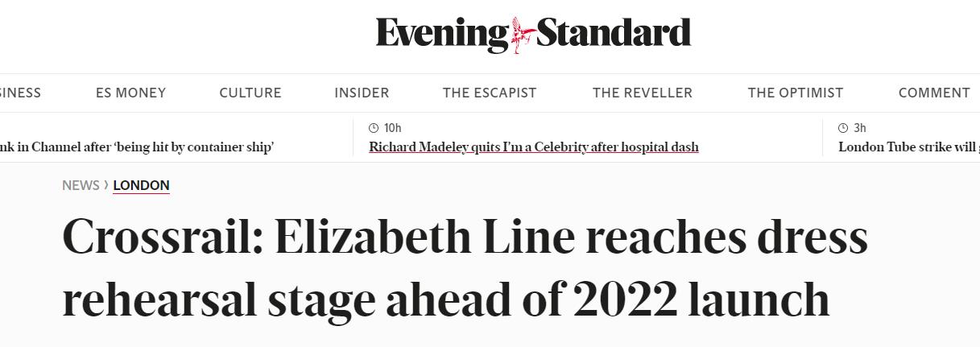Image resolution: width=980 pixels, height=347 pixels.
Task: Go to the Culture section
Action: [250, 93]
